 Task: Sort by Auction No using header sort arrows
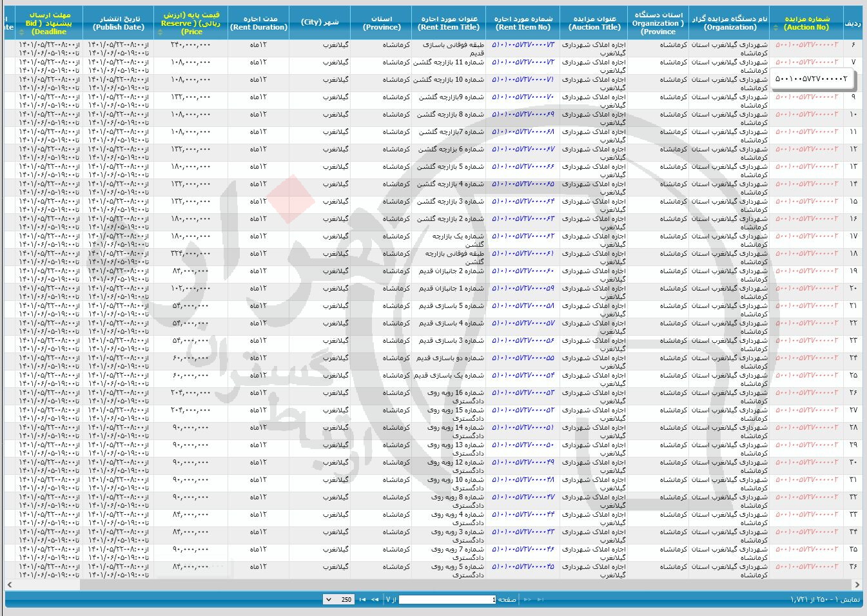coord(775,27)
